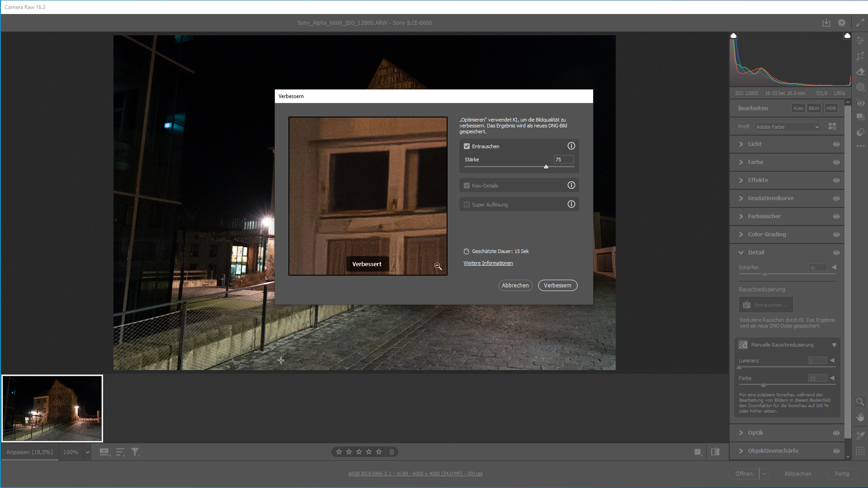Select the healing eraser tool

(860, 72)
